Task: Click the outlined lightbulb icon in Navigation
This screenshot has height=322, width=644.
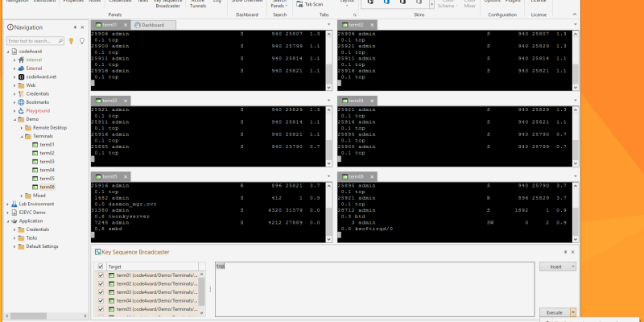Action: tap(81, 39)
